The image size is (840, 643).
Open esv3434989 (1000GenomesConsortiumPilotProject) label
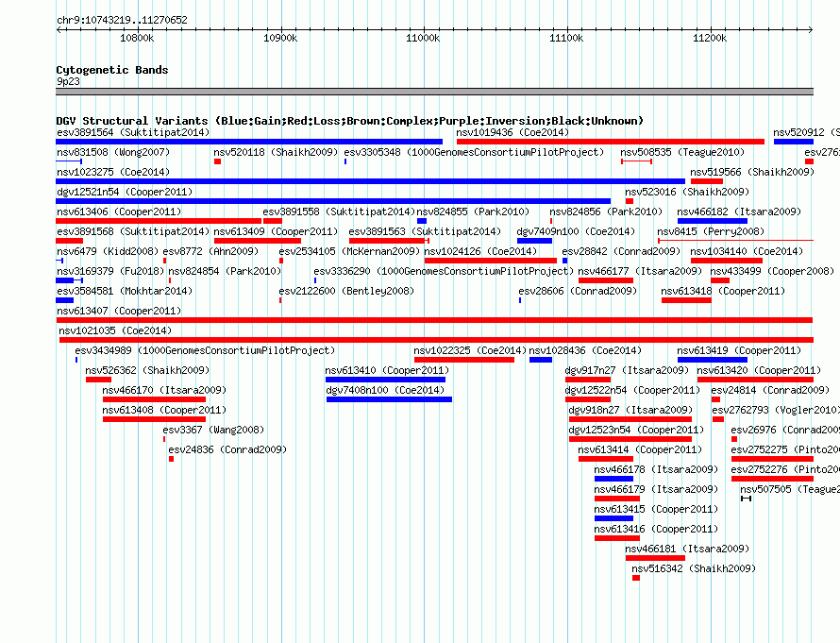pos(205,350)
